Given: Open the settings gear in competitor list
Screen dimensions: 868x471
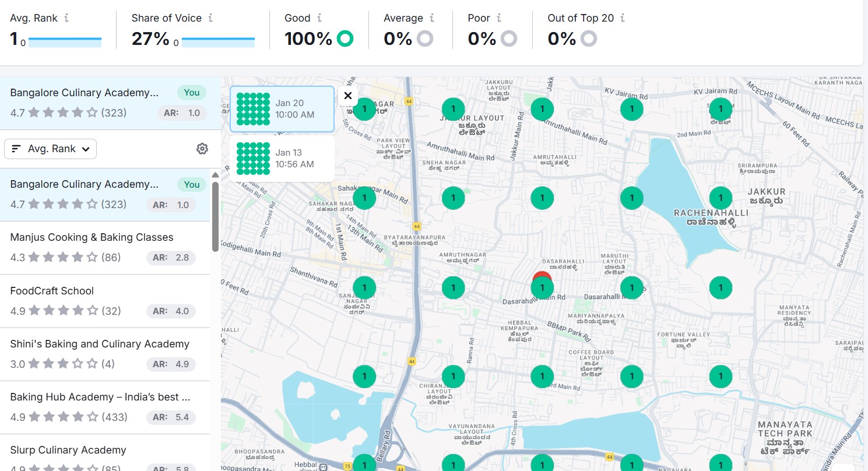Looking at the screenshot, I should coord(202,149).
